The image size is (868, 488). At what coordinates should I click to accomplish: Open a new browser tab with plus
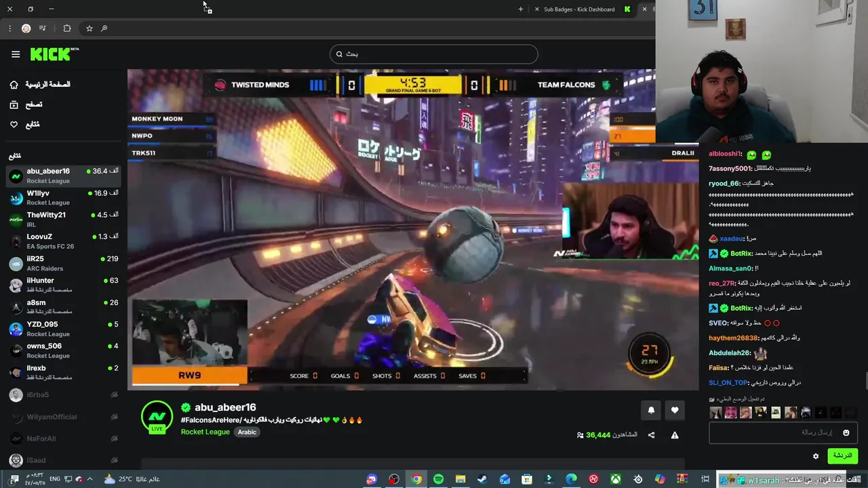click(521, 9)
